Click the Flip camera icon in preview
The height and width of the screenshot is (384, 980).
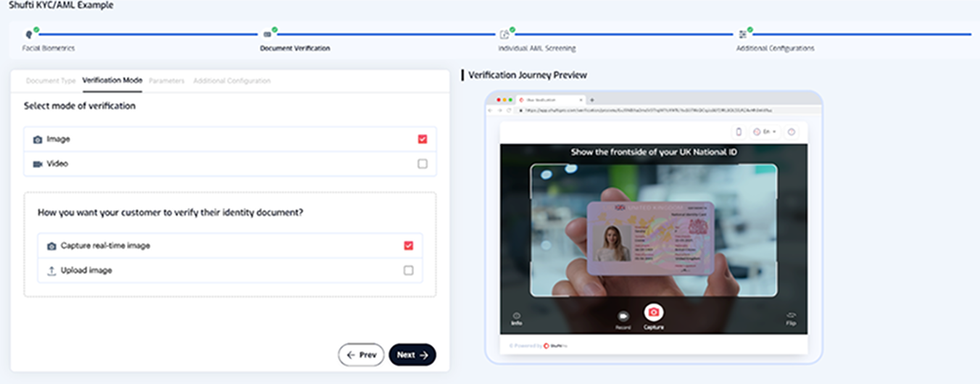[791, 315]
